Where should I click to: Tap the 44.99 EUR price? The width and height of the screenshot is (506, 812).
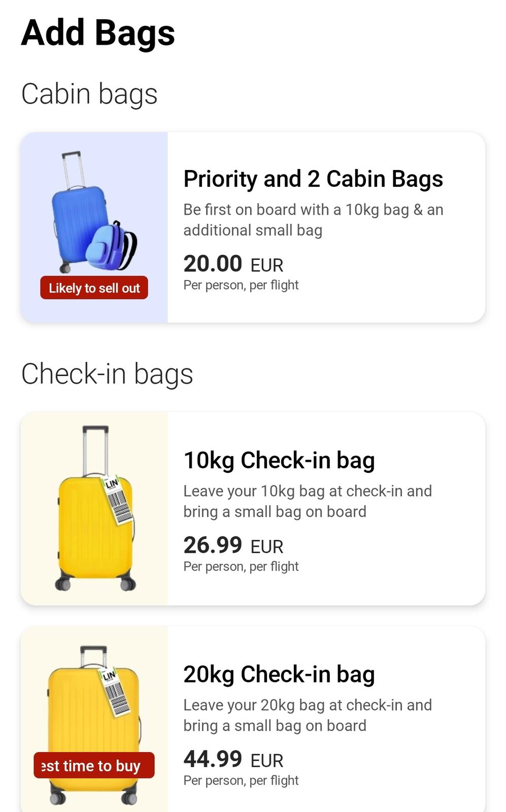tap(233, 760)
